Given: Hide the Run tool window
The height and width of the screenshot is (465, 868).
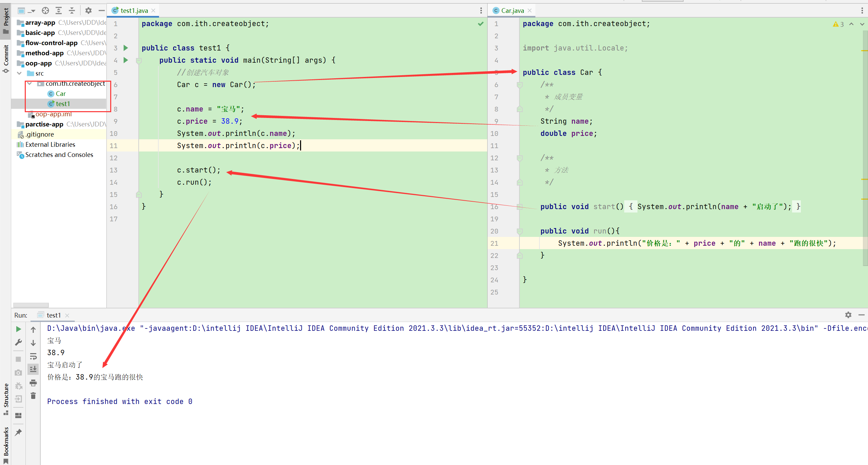Looking at the screenshot, I should tap(861, 315).
